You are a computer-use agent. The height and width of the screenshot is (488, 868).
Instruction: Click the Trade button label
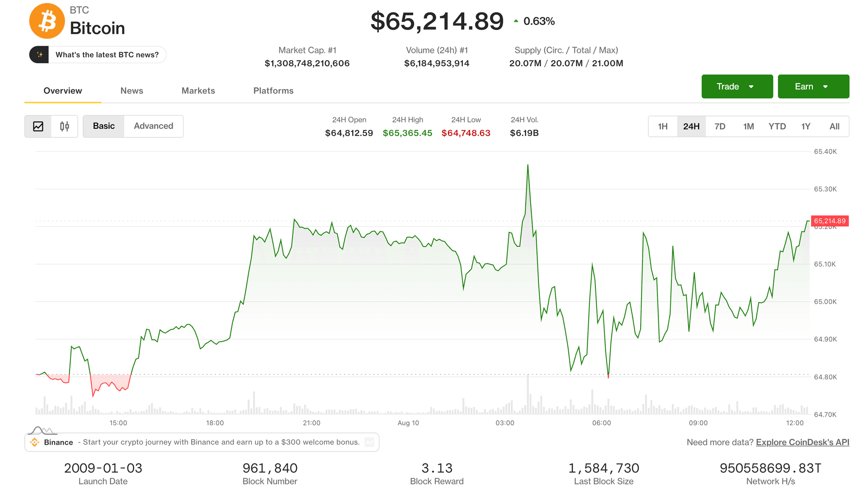pos(727,86)
